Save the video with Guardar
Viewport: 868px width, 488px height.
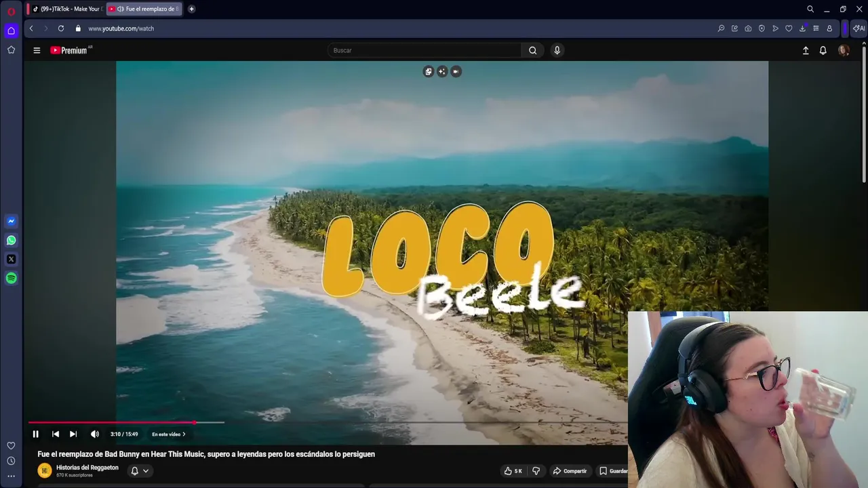pos(613,471)
